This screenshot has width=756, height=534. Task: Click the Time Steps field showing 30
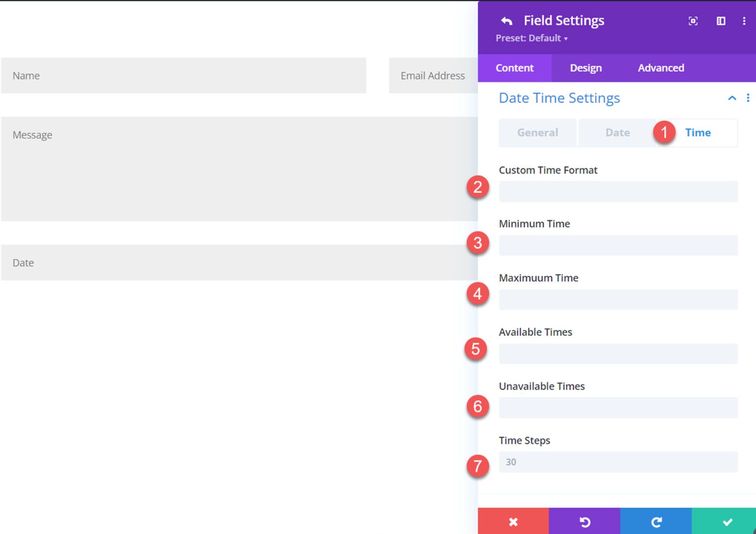coord(618,462)
